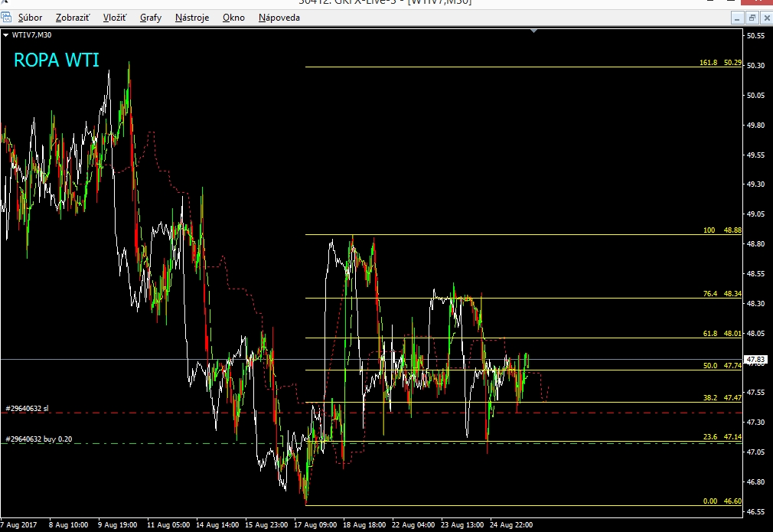Click Fibonacci level 0.00 label 46.60
Viewport: 773px width, 532px height.
[722, 501]
